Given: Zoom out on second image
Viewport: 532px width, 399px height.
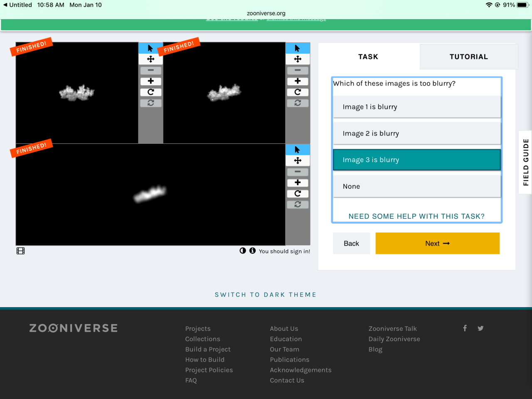Looking at the screenshot, I should click(x=298, y=70).
